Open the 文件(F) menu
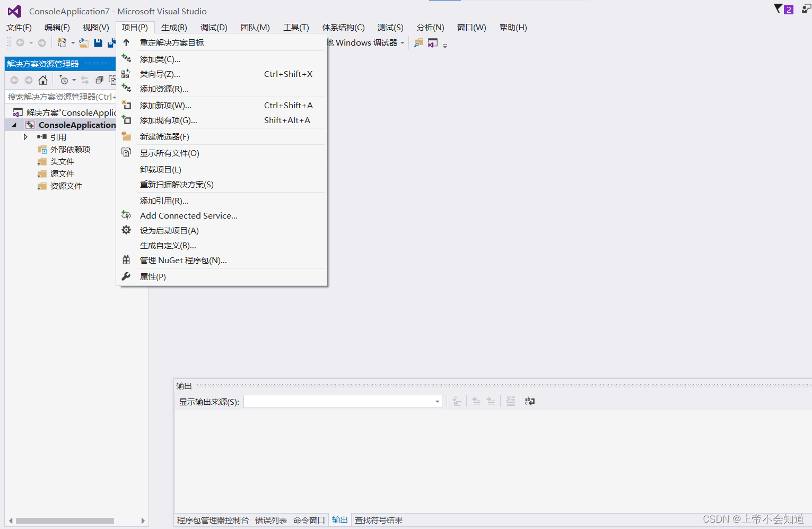The image size is (812, 529). [19, 27]
